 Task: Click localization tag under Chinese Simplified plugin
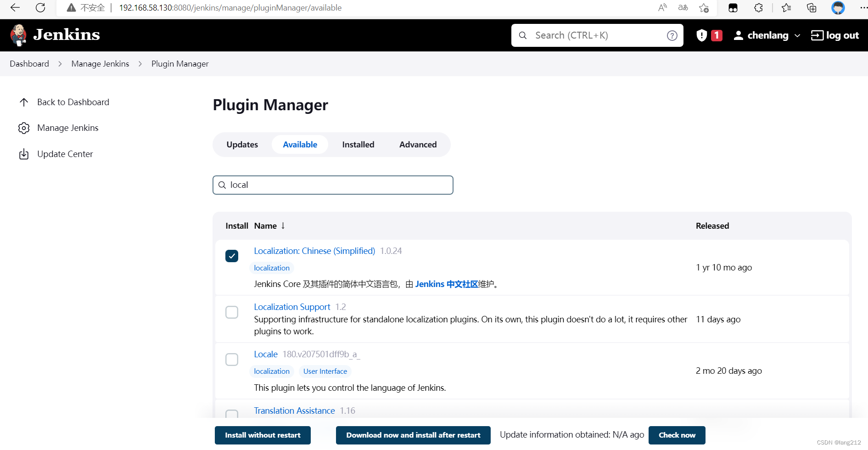click(x=272, y=268)
